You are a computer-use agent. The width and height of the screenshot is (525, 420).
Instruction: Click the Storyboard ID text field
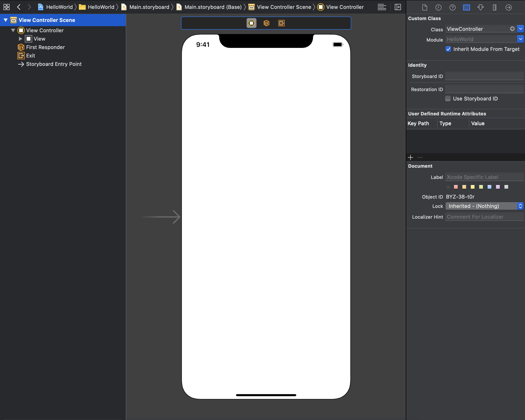tap(484, 76)
